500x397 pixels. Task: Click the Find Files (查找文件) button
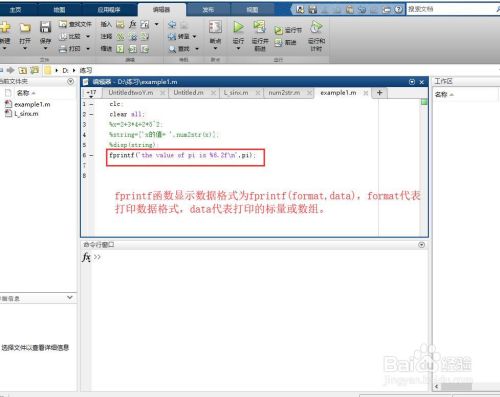pos(75,24)
